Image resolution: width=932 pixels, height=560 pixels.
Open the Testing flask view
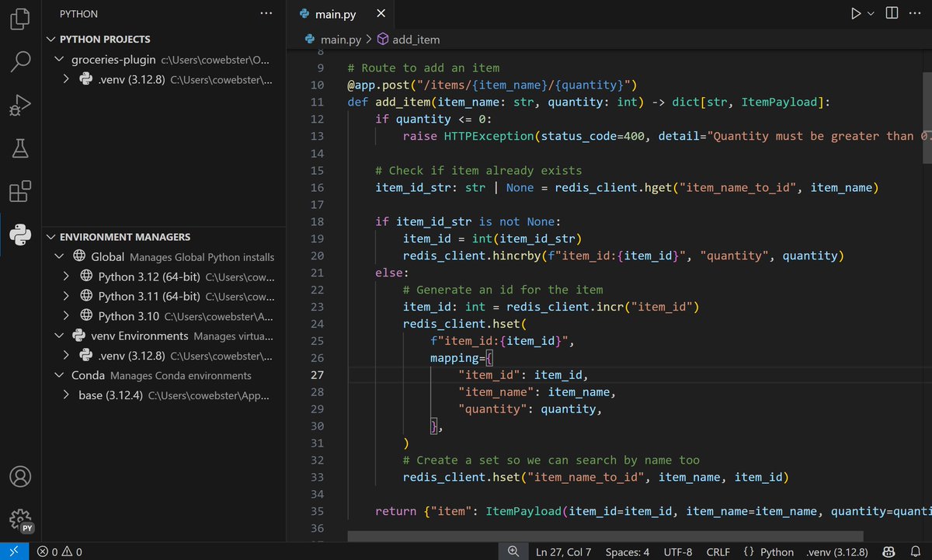(20, 148)
